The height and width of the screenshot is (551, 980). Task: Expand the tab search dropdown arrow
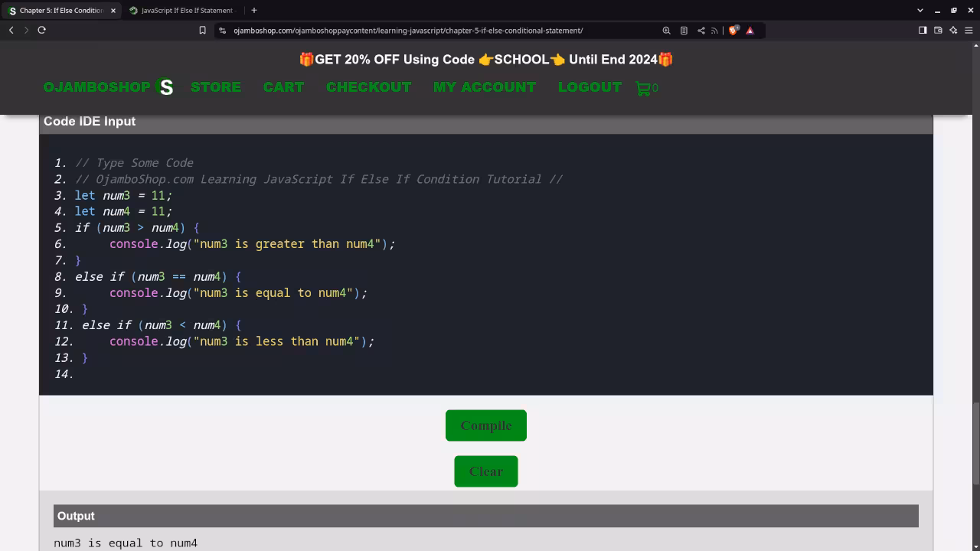pyautogui.click(x=920, y=10)
